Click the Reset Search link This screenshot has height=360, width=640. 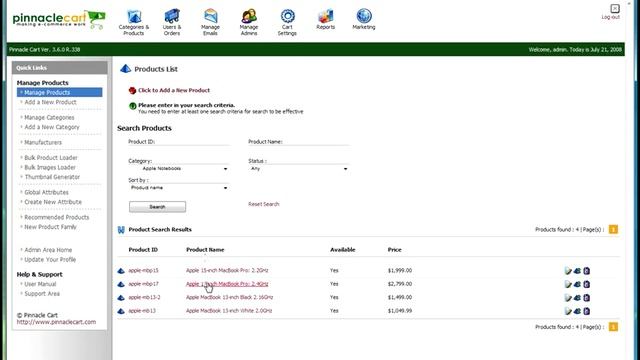(x=264, y=204)
